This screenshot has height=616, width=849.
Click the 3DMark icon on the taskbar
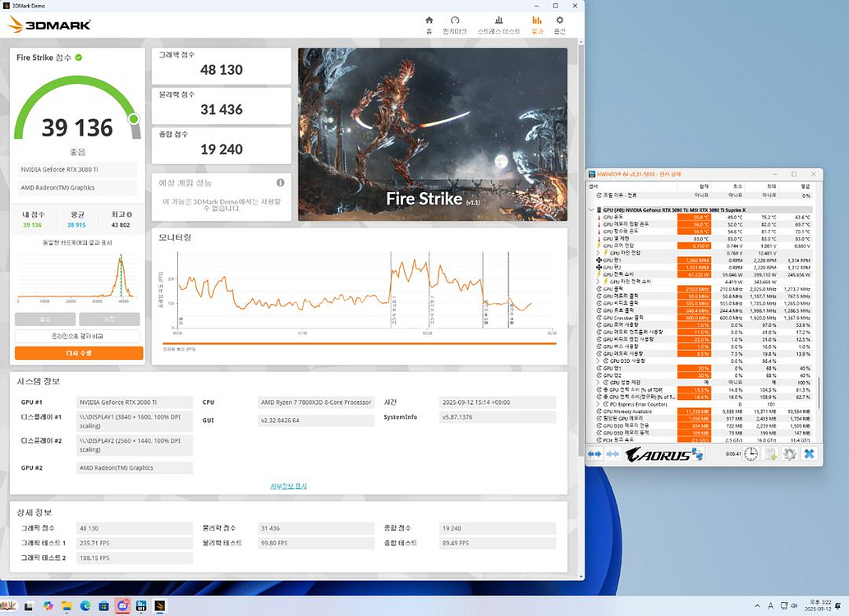tap(160, 605)
